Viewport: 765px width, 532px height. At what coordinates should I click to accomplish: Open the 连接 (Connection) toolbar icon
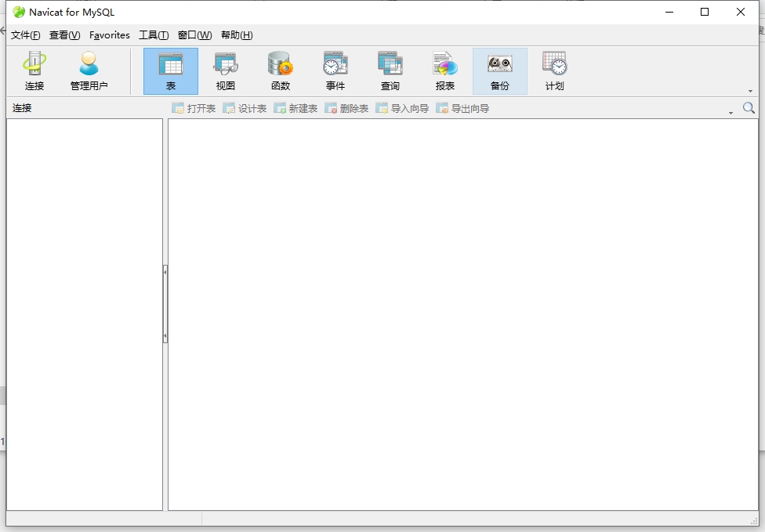tap(34, 71)
